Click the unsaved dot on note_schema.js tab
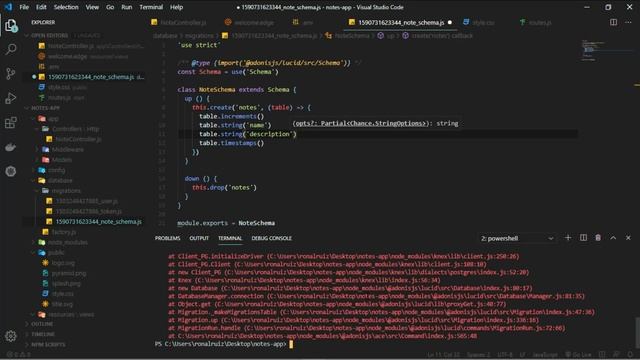This screenshot has width=640, height=360. (450, 22)
